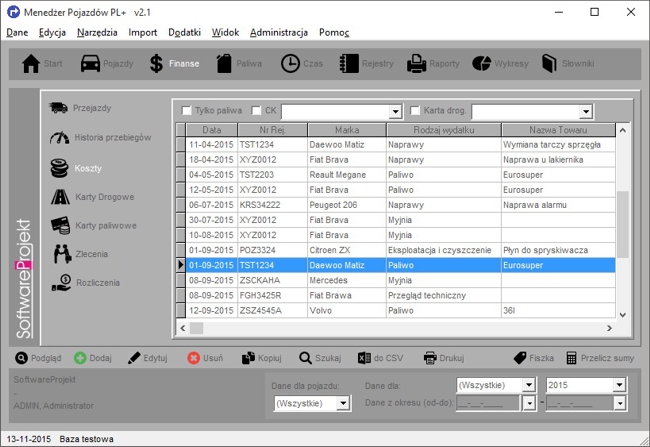This screenshot has width=650, height=447.
Task: Select the 'Wymiana tarczy sprzęgła' cell
Action: [x=558, y=145]
